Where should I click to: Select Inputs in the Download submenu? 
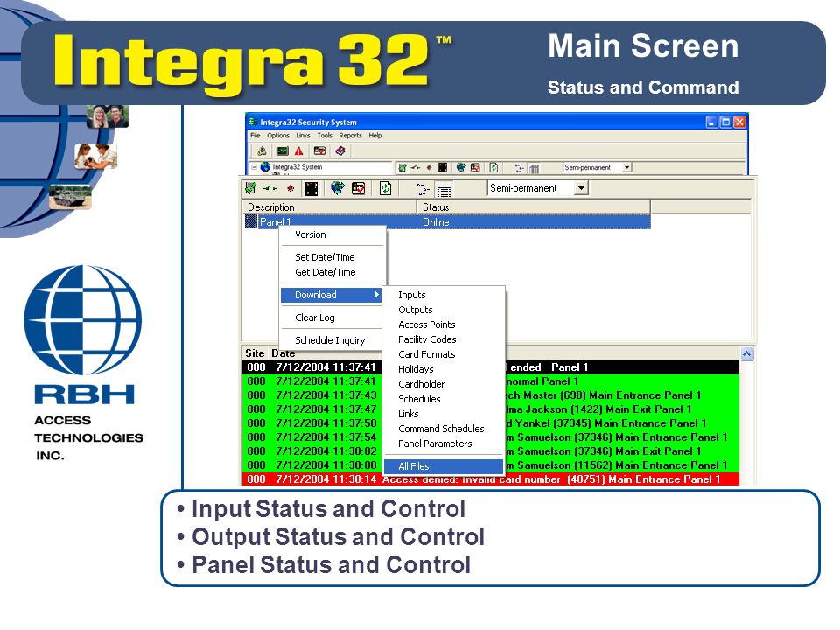[x=444, y=295]
